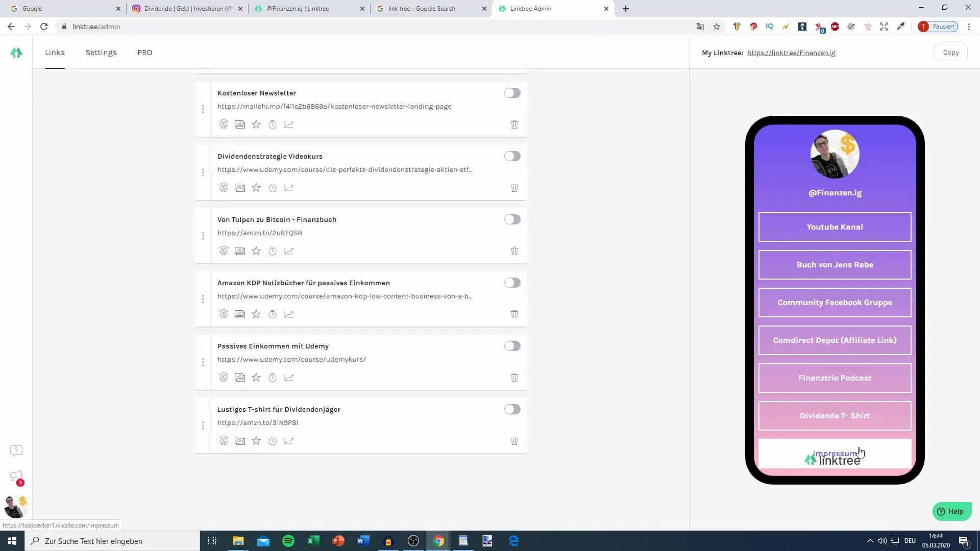View analytics for Lustiges T-shirt link
Viewport: 980px width, 551px height.
tap(289, 441)
